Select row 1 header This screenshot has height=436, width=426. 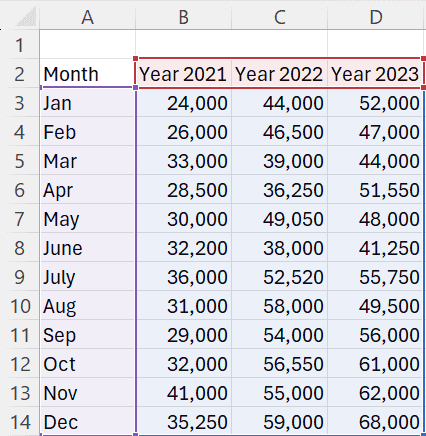(x=19, y=45)
